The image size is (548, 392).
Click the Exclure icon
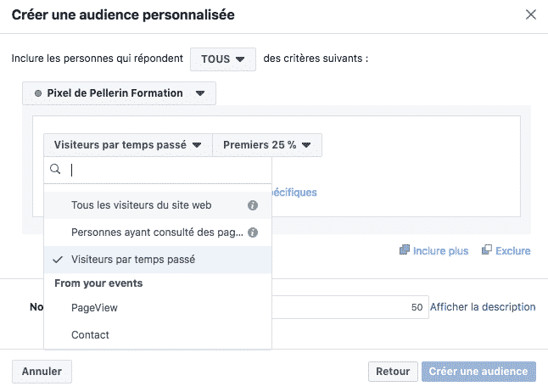pyautogui.click(x=487, y=250)
